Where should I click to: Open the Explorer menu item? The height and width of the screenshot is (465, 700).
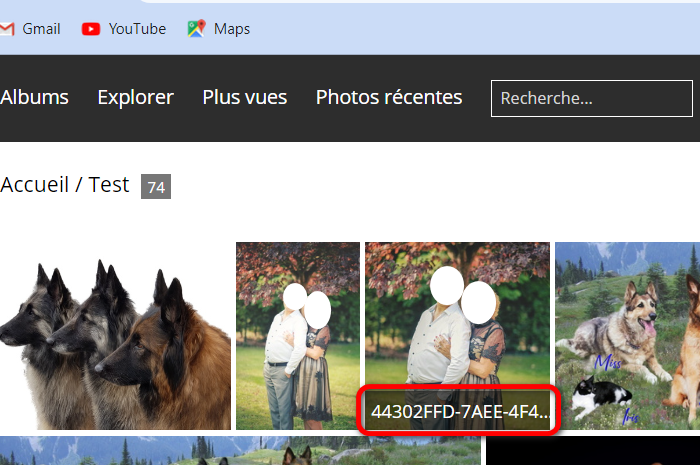pyautogui.click(x=135, y=97)
